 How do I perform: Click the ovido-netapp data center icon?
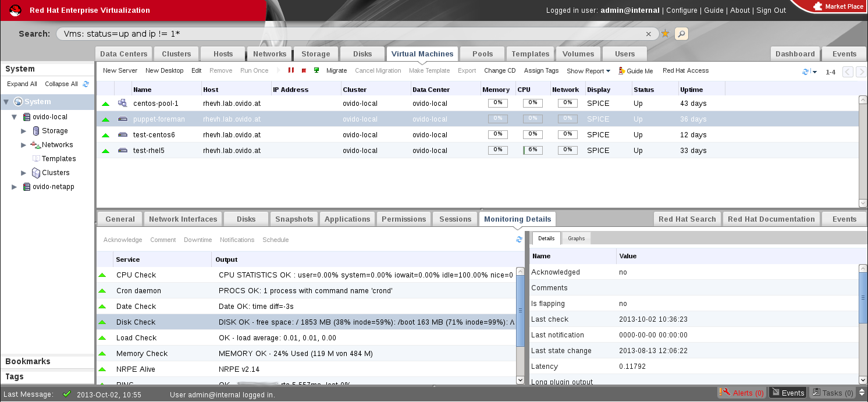26,187
